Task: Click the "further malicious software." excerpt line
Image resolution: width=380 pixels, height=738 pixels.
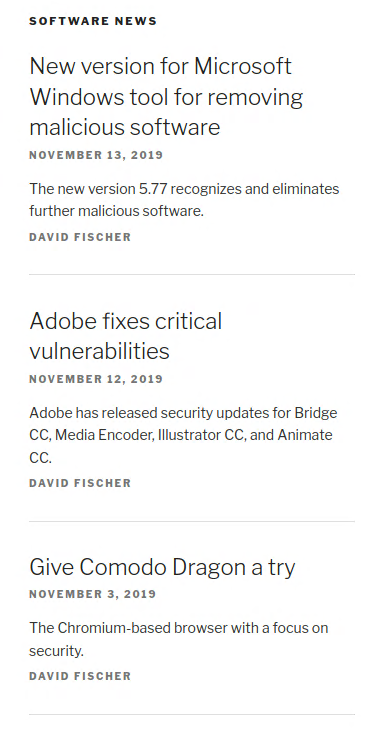Action: pyautogui.click(x=116, y=211)
